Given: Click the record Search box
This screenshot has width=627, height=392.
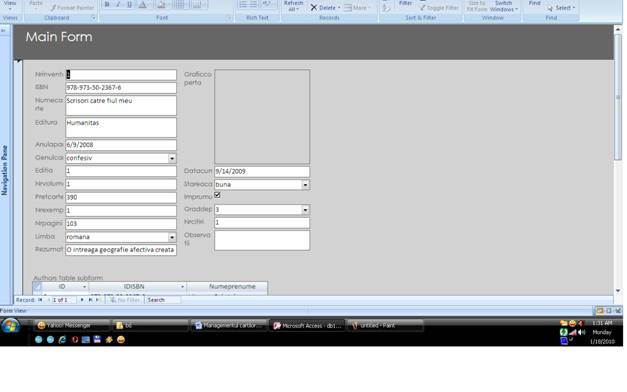Looking at the screenshot, I should (x=162, y=300).
